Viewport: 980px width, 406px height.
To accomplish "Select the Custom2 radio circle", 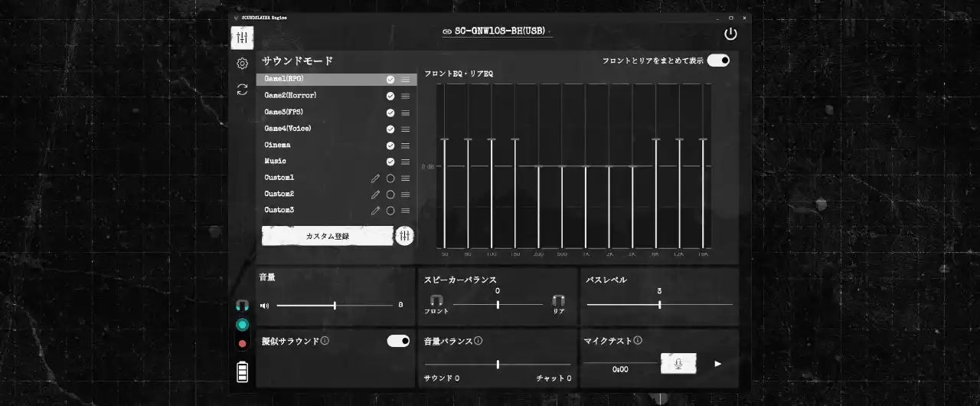I will click(x=390, y=195).
